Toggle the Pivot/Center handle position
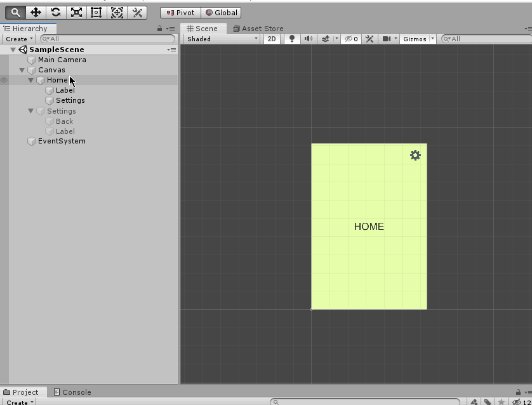Image resolution: width=532 pixels, height=405 pixels. 180,13
